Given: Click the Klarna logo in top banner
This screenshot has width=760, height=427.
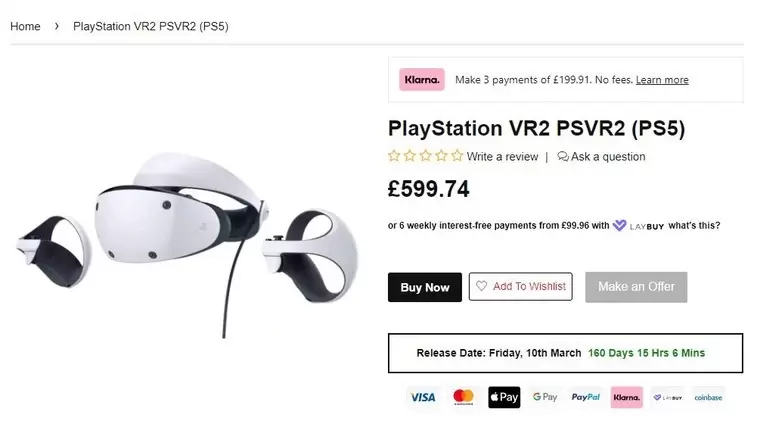Looking at the screenshot, I should pos(422,80).
